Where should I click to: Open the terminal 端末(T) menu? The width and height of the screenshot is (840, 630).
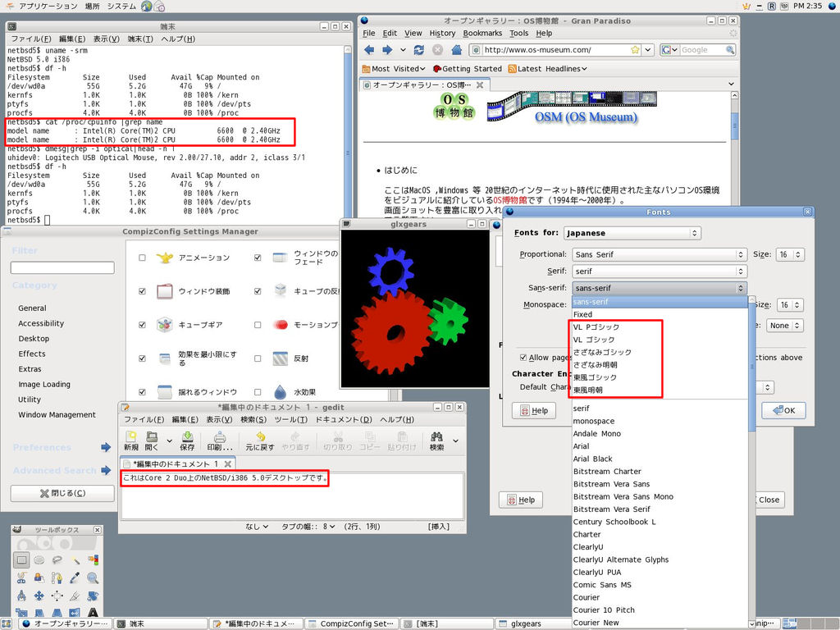pos(140,39)
